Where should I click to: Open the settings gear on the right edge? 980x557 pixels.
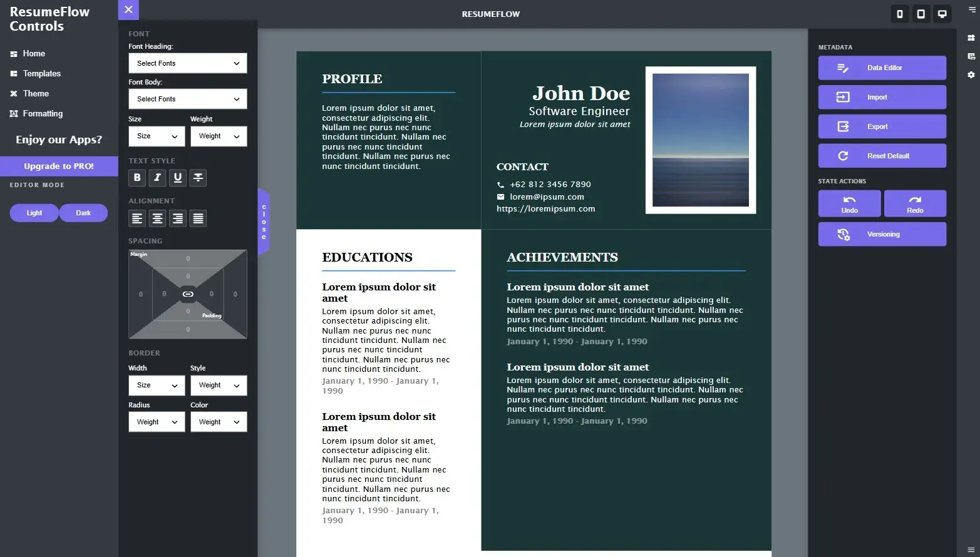click(x=971, y=74)
